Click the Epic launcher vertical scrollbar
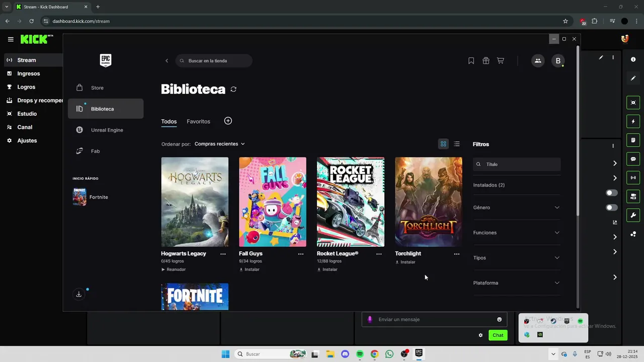644x362 pixels. (x=578, y=131)
